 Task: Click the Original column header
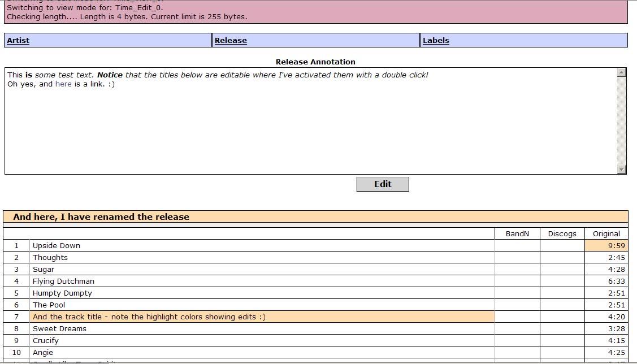click(606, 233)
